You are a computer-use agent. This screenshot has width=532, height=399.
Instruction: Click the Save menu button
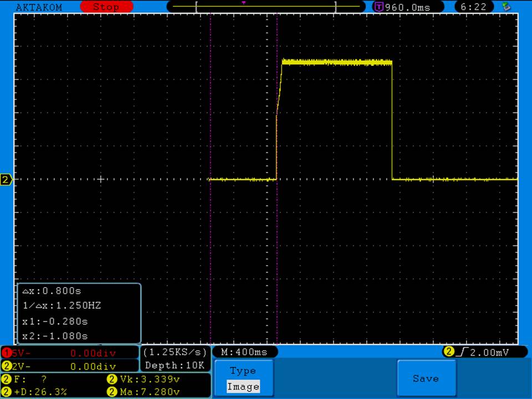[426, 378]
